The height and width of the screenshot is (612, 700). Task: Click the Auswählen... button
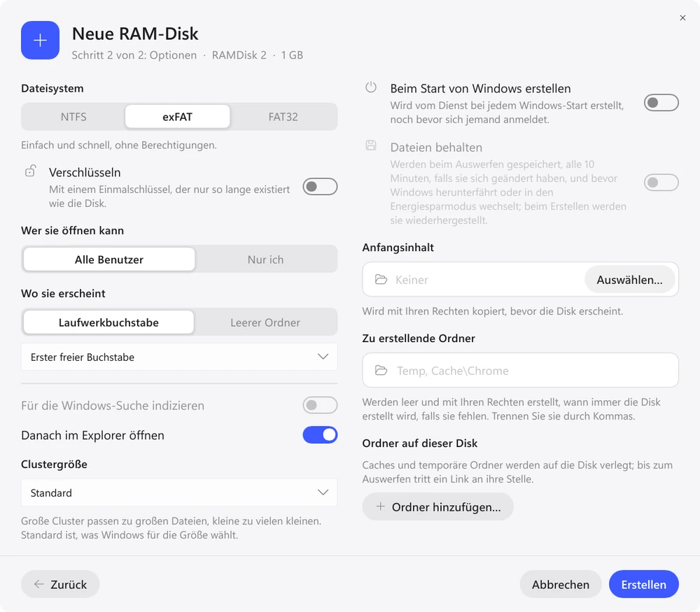pos(629,279)
